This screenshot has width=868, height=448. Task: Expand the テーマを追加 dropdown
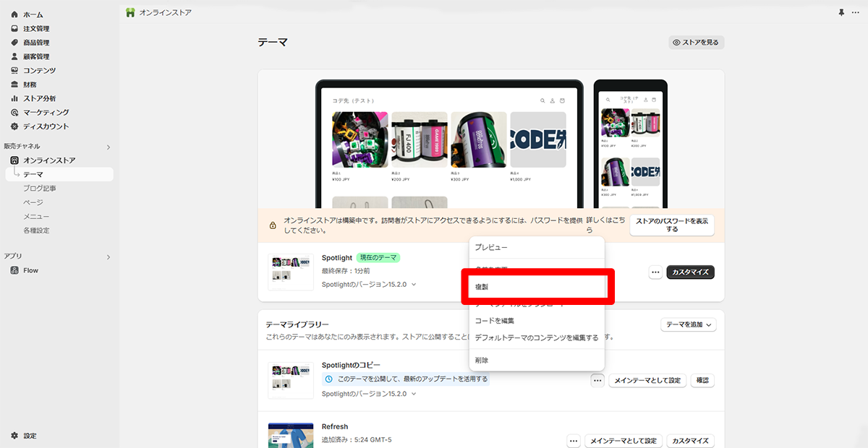[688, 325]
